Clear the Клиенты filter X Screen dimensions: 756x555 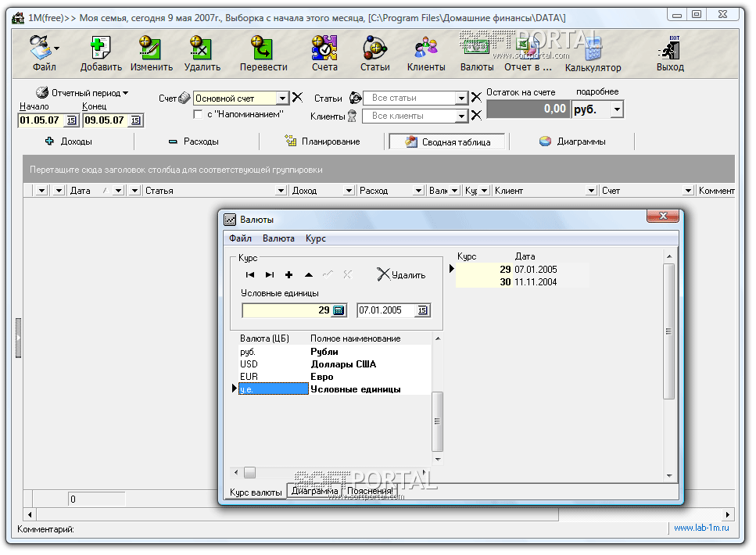[476, 115]
